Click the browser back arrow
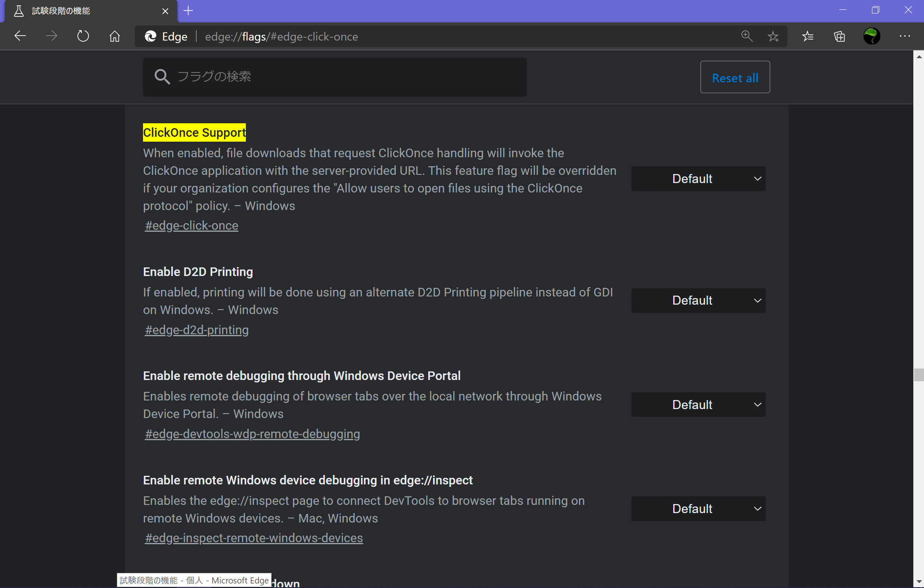 click(x=20, y=36)
